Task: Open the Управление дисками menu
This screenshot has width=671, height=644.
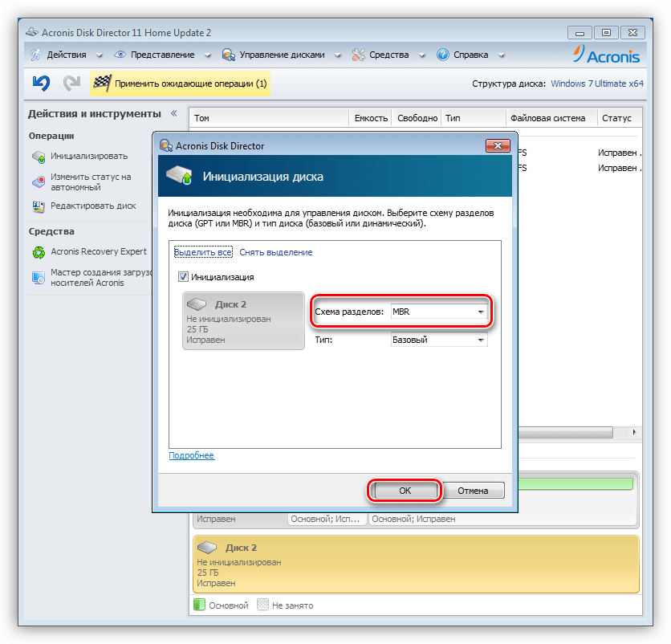Action: pyautogui.click(x=282, y=55)
